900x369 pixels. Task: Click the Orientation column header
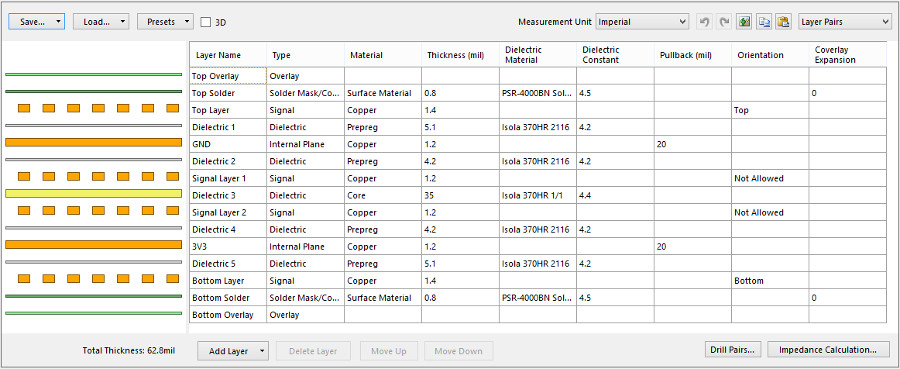pyautogui.click(x=770, y=55)
